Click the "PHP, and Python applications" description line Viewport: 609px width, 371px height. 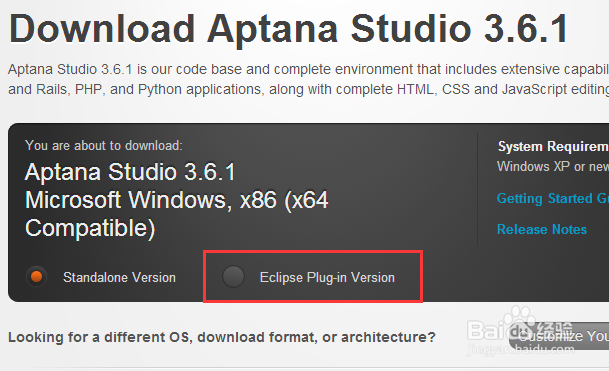coord(168,89)
